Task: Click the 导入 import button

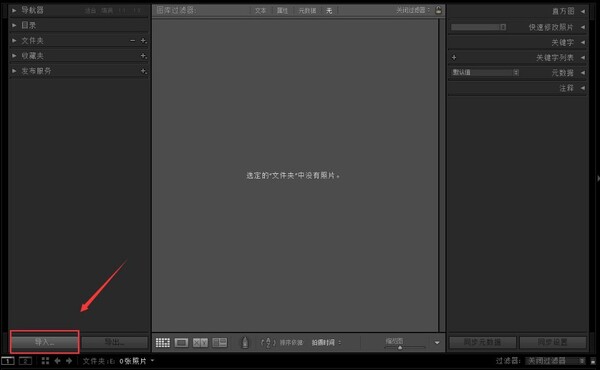Action: (x=44, y=342)
